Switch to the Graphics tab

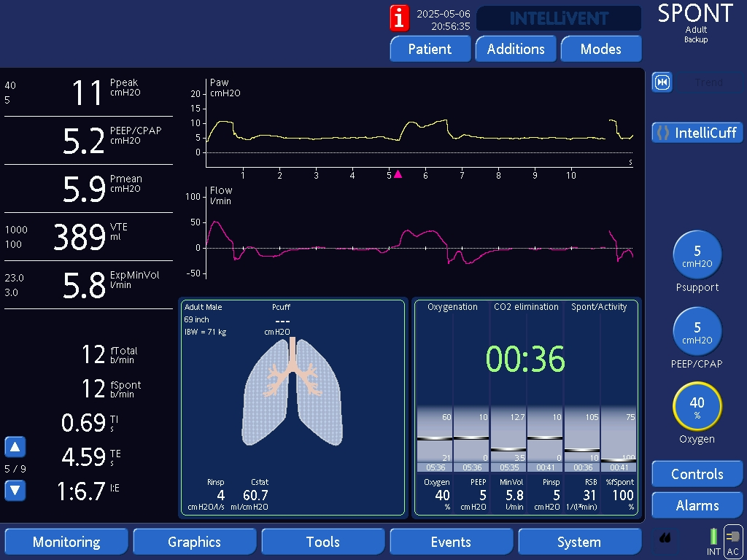click(x=194, y=542)
